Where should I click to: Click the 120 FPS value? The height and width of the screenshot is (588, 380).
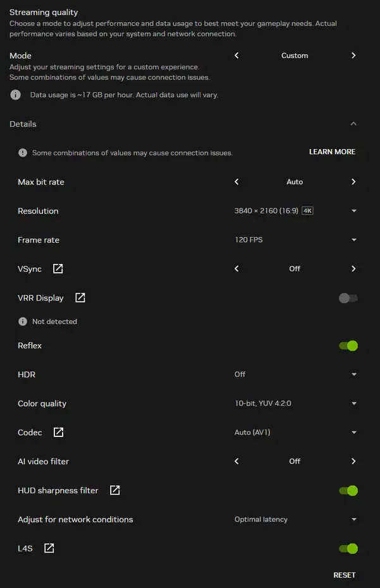pos(248,239)
